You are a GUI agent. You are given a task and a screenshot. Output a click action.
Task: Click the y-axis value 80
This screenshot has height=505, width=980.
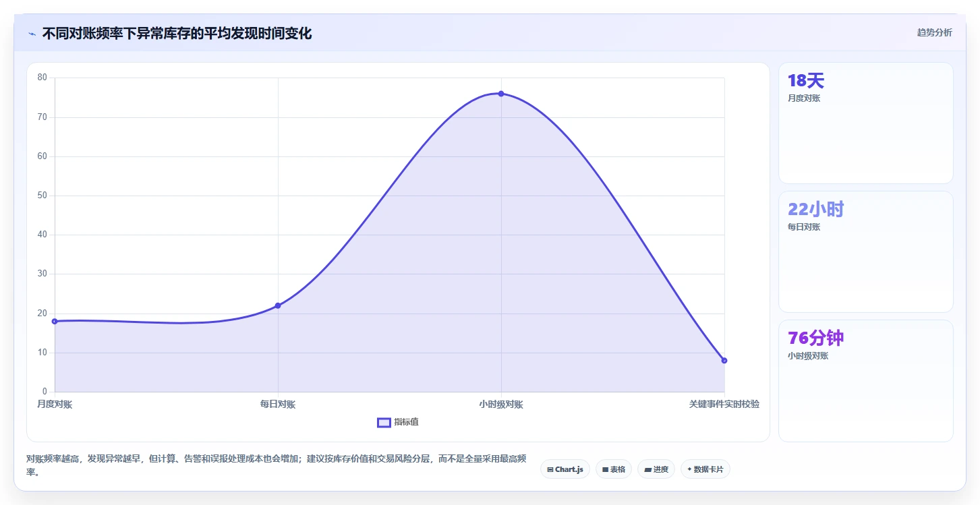[42, 78]
